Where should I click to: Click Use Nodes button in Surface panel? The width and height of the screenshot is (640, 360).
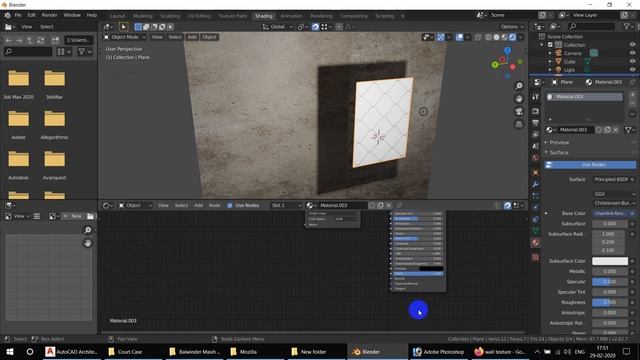pyautogui.click(x=590, y=165)
